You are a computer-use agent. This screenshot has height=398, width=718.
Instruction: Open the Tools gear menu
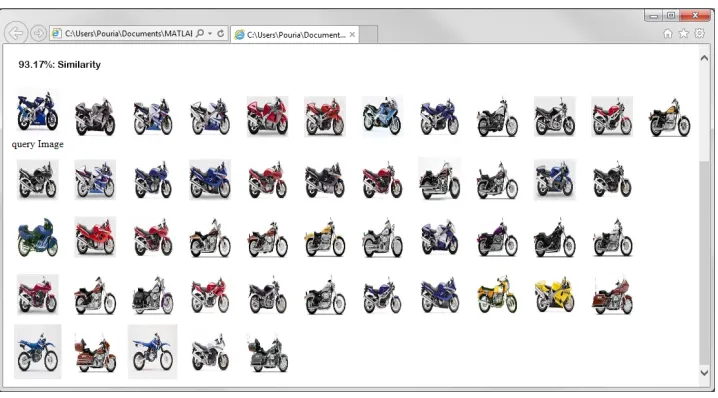click(x=699, y=33)
